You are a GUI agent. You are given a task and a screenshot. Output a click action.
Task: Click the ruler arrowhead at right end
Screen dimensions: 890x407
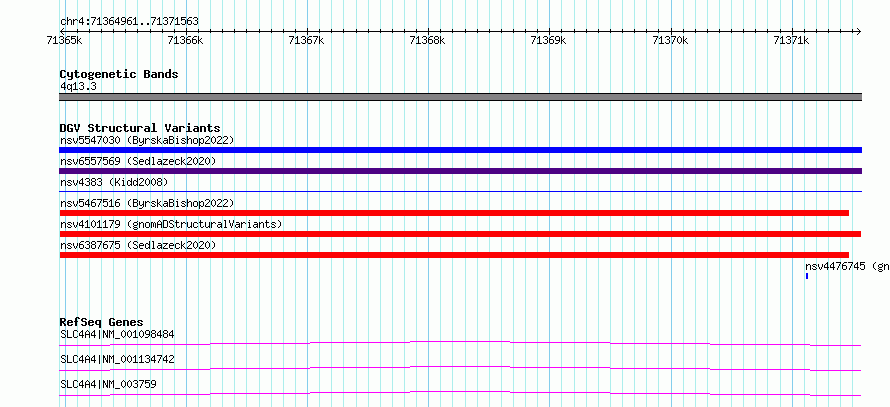[x=859, y=31]
